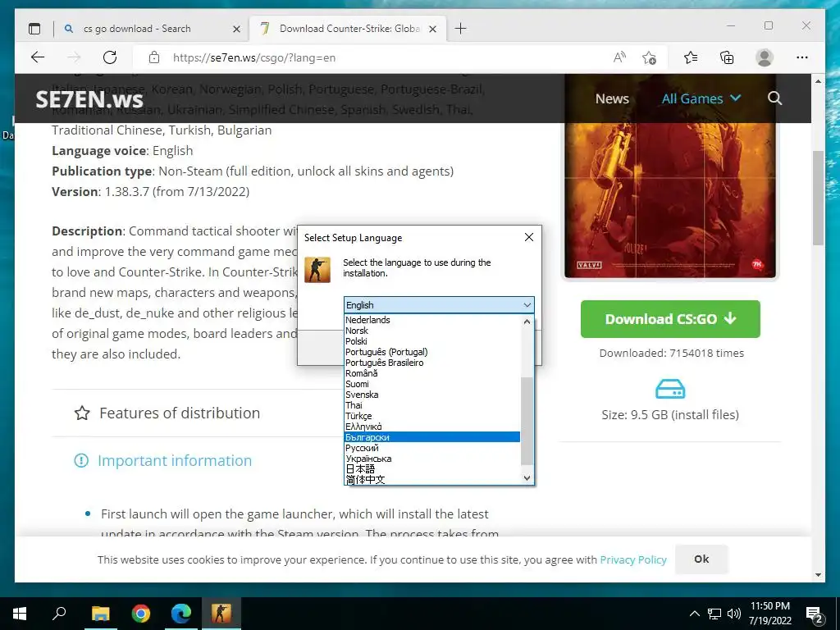The image size is (840, 630).
Task: Open Windows taskbar search
Action: pos(59,614)
